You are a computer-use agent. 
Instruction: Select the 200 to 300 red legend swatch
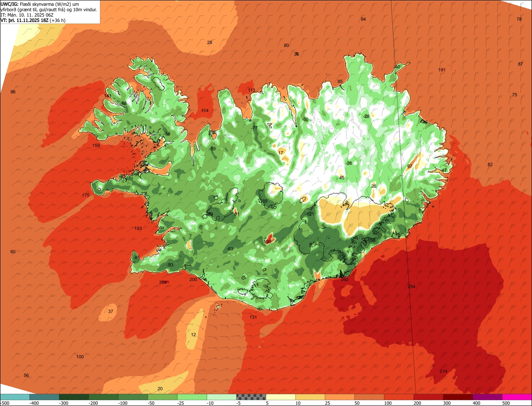(428, 396)
